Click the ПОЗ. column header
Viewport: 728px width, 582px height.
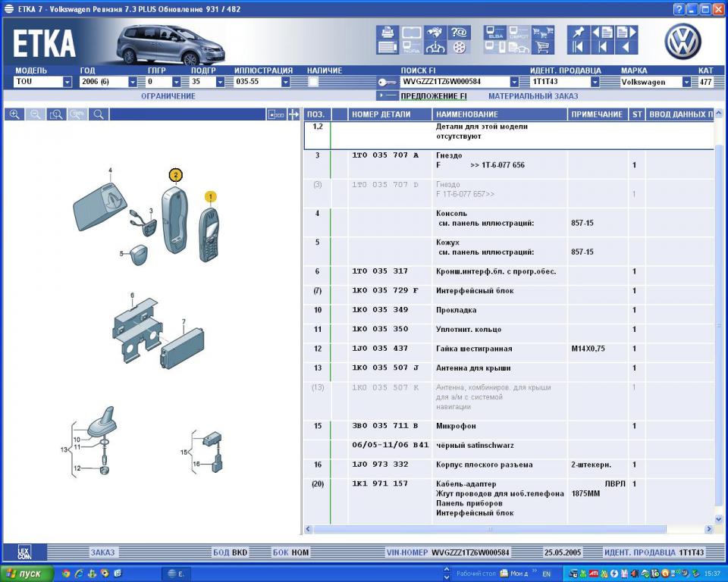318,114
